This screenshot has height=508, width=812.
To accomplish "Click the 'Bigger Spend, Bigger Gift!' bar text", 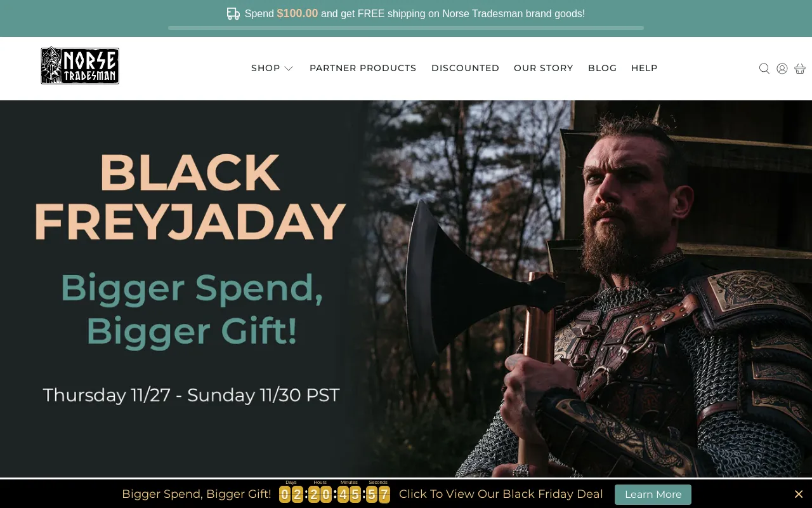I will click(197, 494).
